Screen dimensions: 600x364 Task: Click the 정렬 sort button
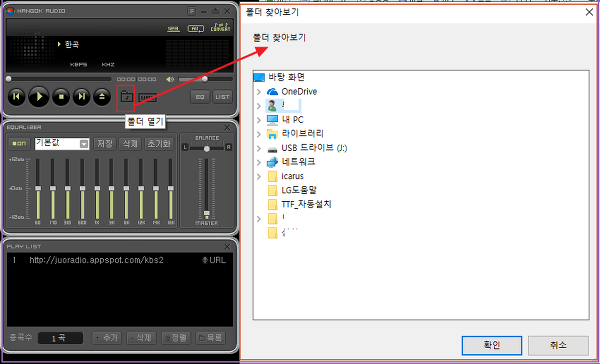pyautogui.click(x=176, y=338)
